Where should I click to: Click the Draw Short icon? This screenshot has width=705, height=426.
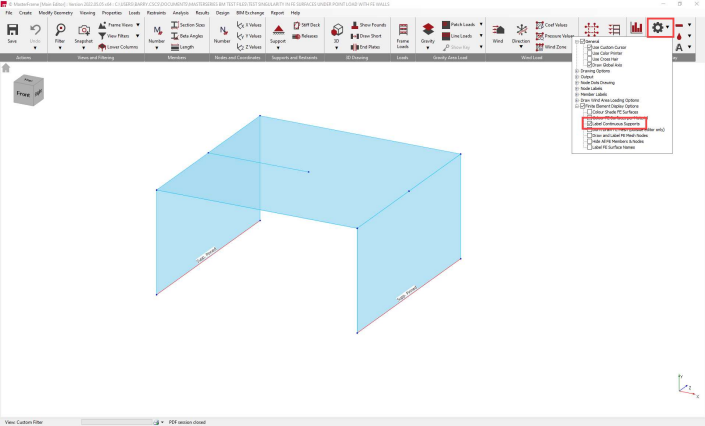pyautogui.click(x=355, y=36)
